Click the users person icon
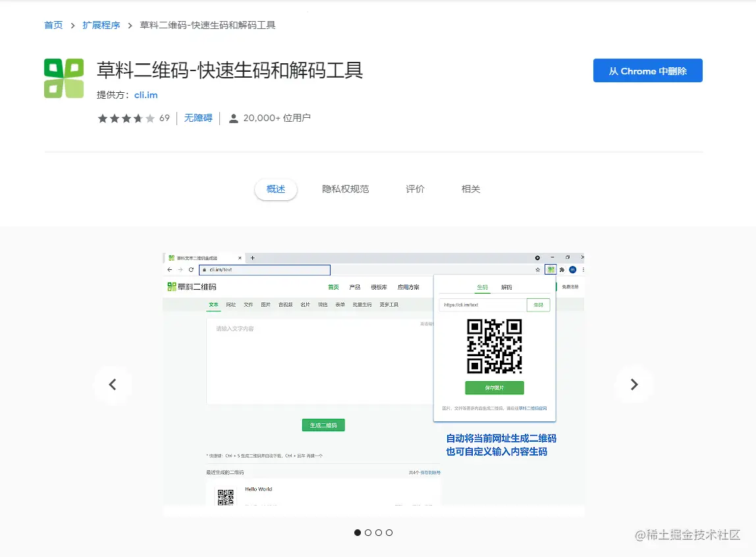This screenshot has height=557, width=756. pyautogui.click(x=233, y=119)
